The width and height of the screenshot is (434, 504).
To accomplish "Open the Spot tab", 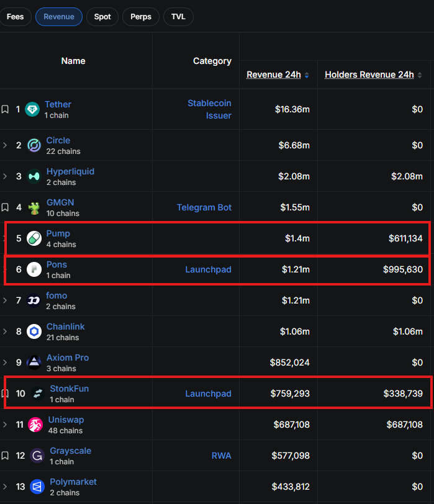I will tap(102, 17).
